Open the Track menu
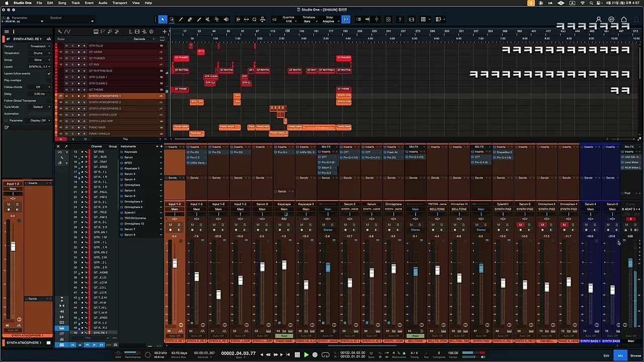Screen dimensions: 644x362 tap(75, 3)
